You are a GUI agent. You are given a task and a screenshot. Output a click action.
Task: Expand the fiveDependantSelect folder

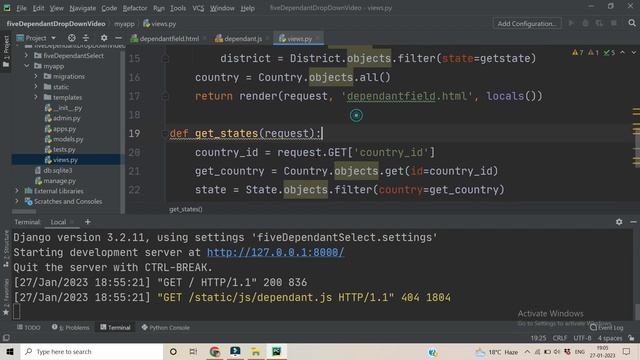click(x=27, y=56)
